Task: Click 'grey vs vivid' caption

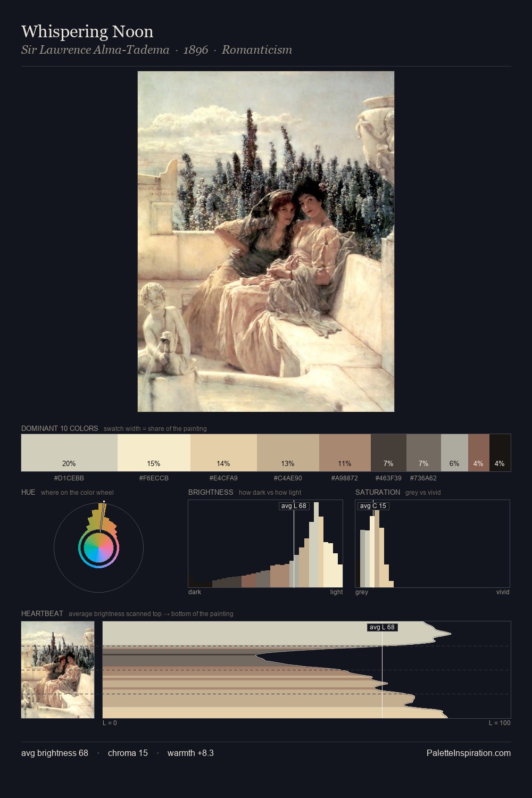Action: [423, 492]
